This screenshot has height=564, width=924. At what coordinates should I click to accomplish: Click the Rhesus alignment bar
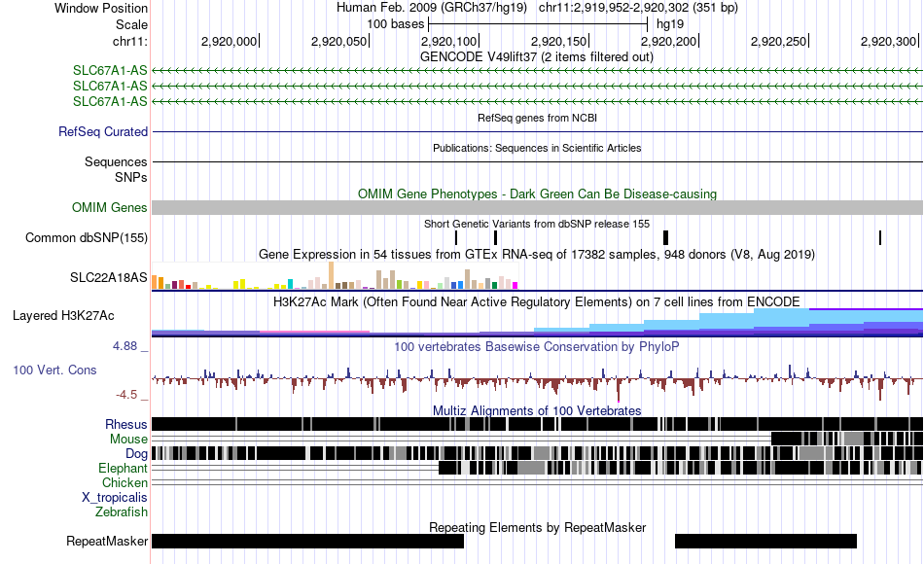(x=537, y=424)
